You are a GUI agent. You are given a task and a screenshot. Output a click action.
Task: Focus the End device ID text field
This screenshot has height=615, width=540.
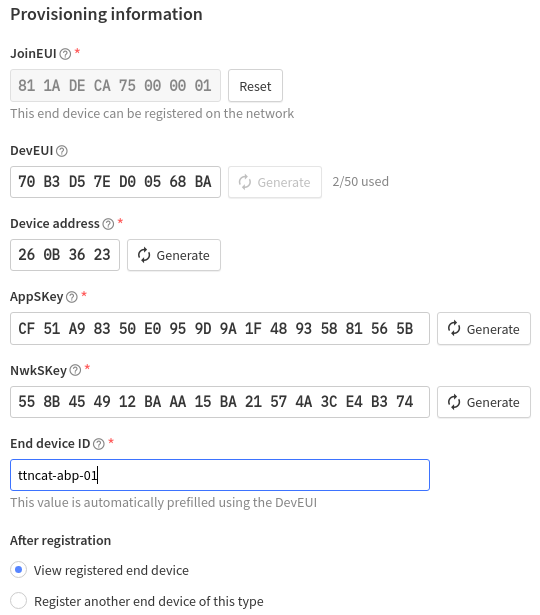point(220,475)
